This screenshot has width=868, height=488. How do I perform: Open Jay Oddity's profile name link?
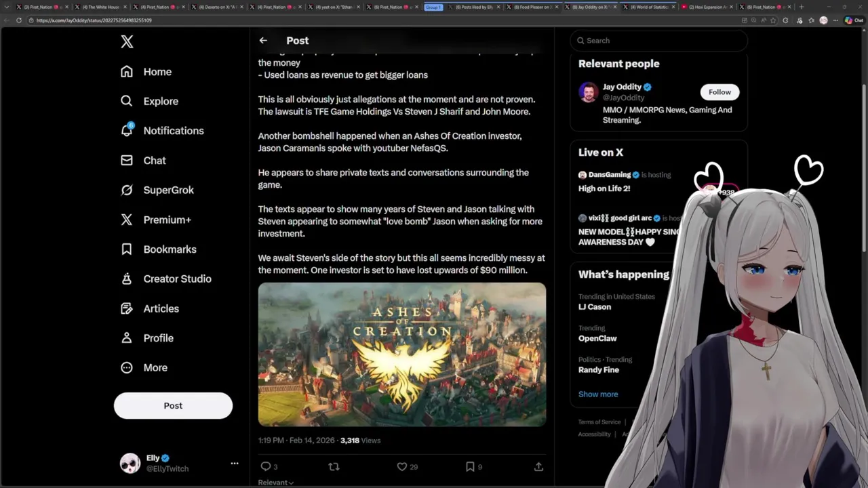(x=622, y=87)
